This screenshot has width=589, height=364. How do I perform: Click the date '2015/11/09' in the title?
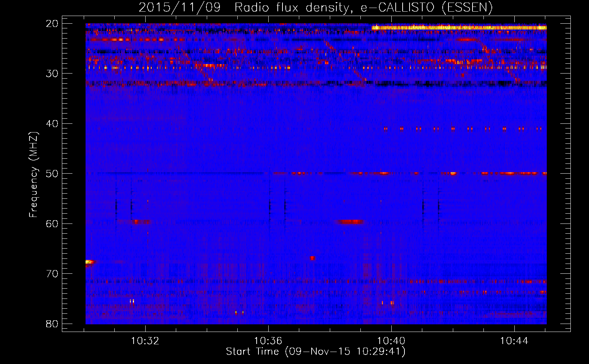[x=179, y=7]
